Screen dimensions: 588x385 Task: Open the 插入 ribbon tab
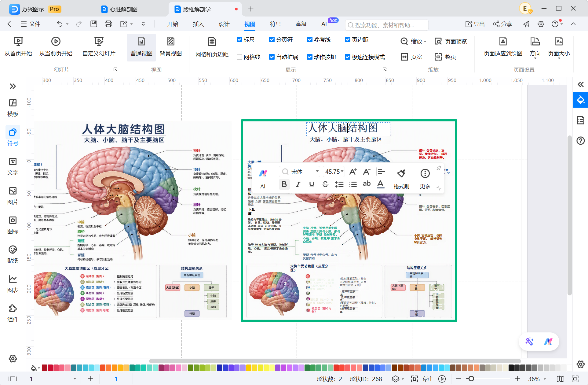coord(199,24)
